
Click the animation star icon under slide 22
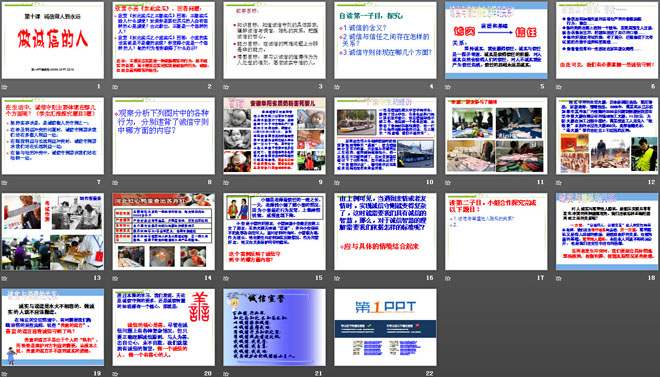coord(337,374)
